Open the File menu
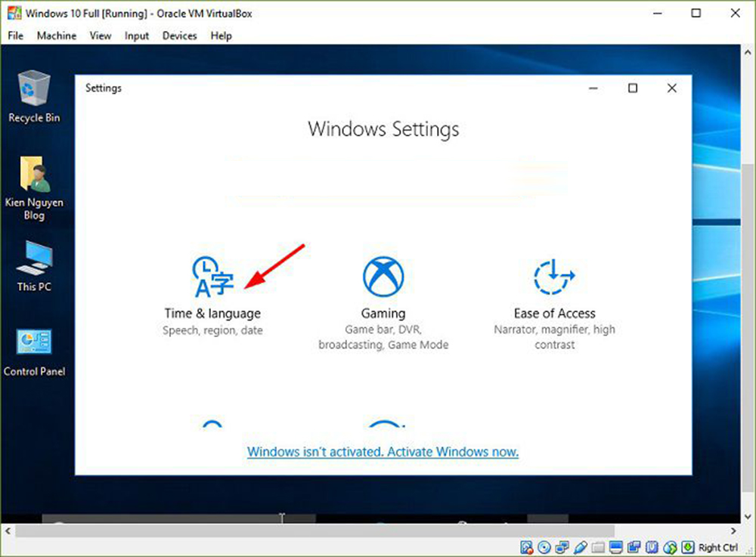756x557 pixels. [x=15, y=36]
